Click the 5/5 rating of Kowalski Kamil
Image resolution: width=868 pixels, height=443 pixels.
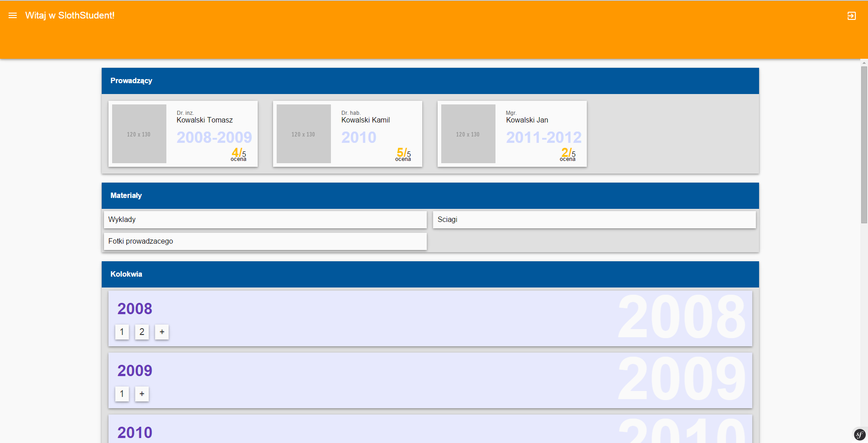click(403, 154)
